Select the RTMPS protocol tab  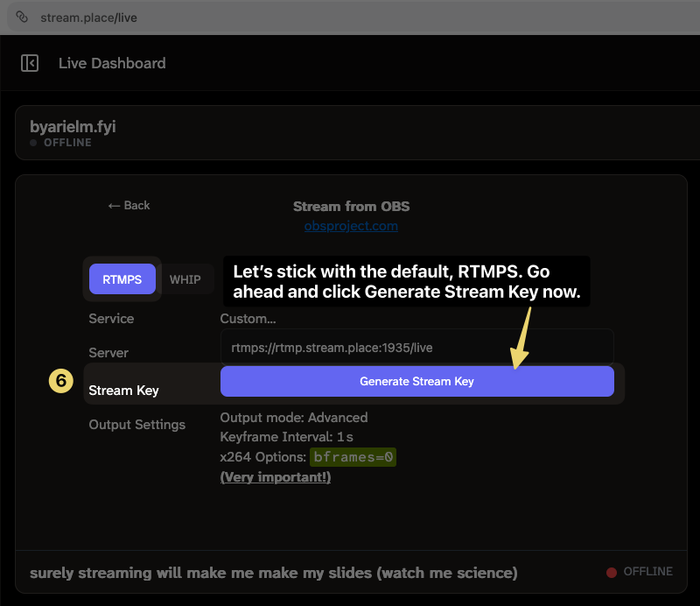(122, 279)
